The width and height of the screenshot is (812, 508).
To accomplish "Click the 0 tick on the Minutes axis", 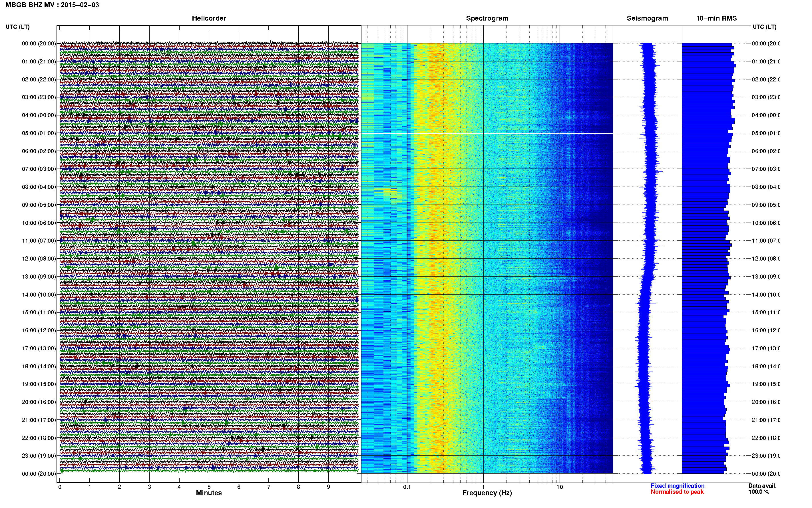I will pos(60,487).
